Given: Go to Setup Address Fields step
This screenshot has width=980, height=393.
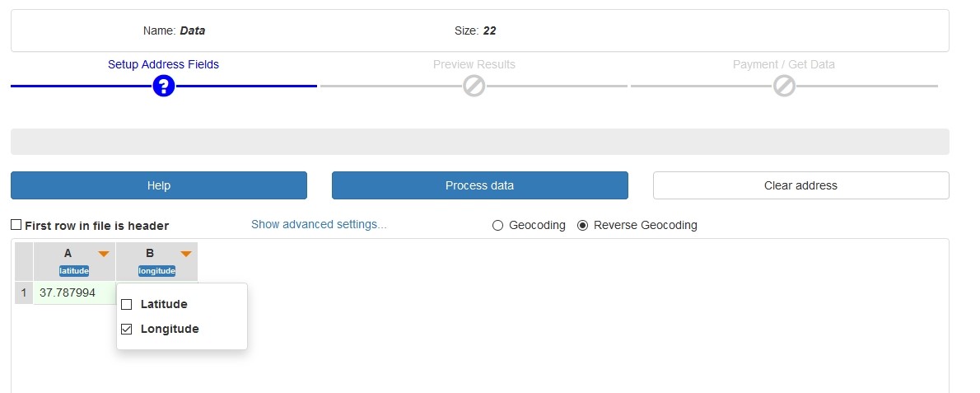Looking at the screenshot, I should click(x=163, y=64).
